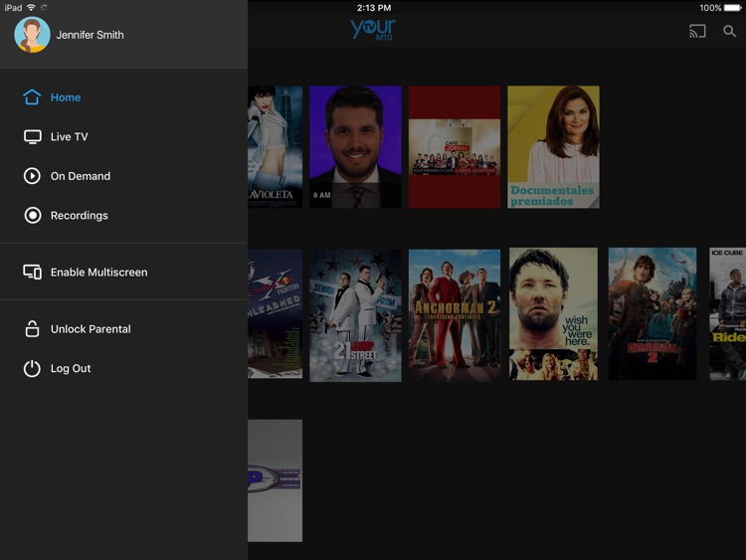746x560 pixels.
Task: Tap the On Demand play icon
Action: point(32,176)
